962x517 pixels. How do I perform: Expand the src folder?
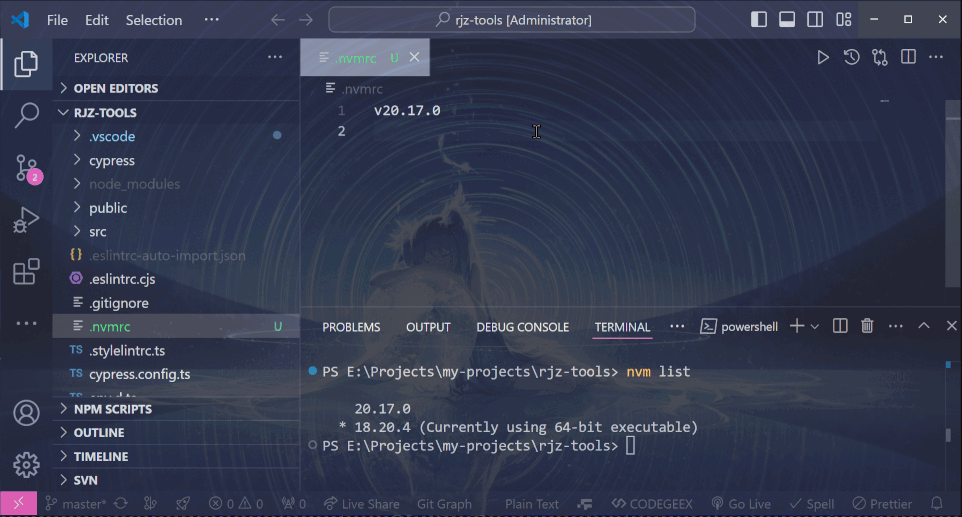coord(176,232)
